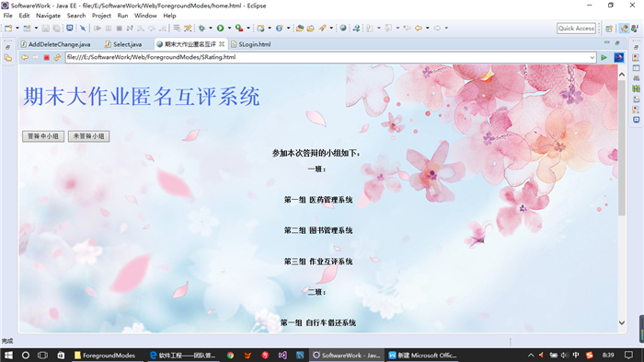Image resolution: width=644 pixels, height=362 pixels.
Task: Open the Window menu
Action: pyautogui.click(x=145, y=16)
